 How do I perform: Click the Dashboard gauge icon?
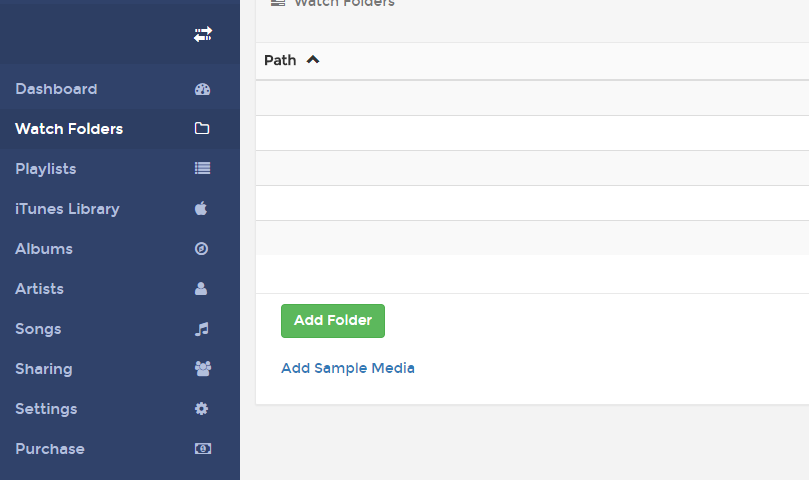[x=202, y=89]
